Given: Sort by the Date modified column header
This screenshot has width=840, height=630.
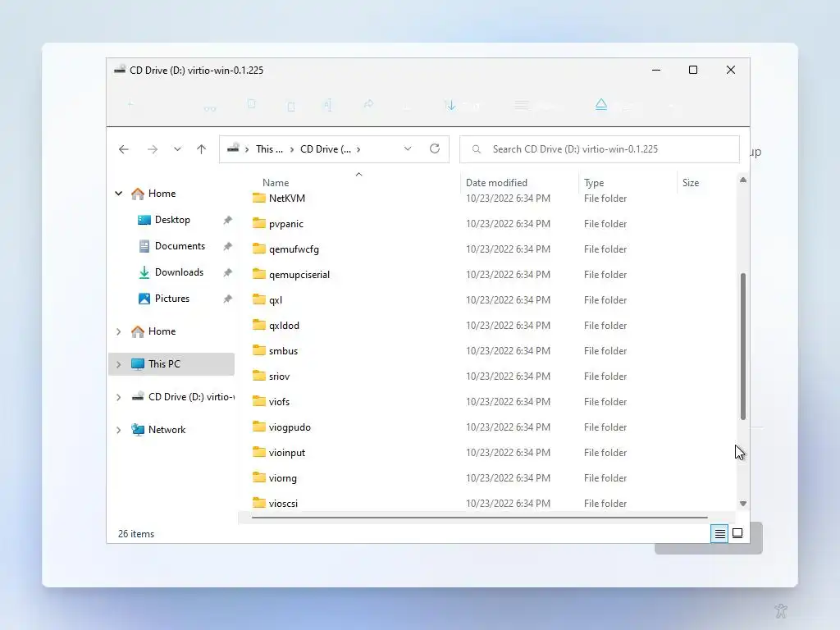Looking at the screenshot, I should (496, 183).
